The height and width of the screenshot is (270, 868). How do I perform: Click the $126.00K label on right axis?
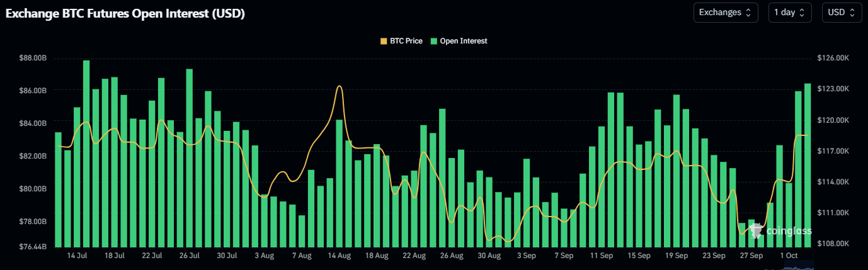tap(833, 59)
